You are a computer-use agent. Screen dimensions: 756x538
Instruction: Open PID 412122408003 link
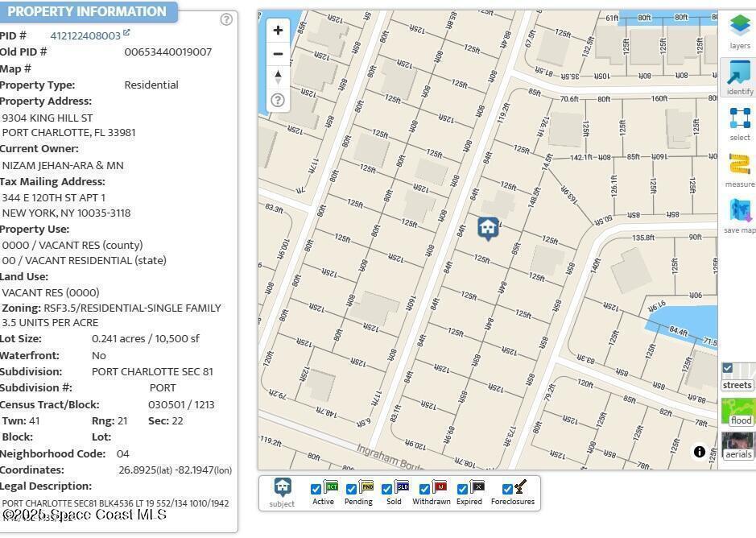click(x=85, y=35)
